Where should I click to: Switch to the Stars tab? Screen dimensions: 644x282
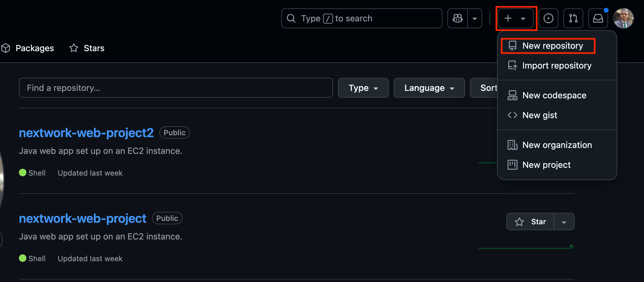click(87, 48)
